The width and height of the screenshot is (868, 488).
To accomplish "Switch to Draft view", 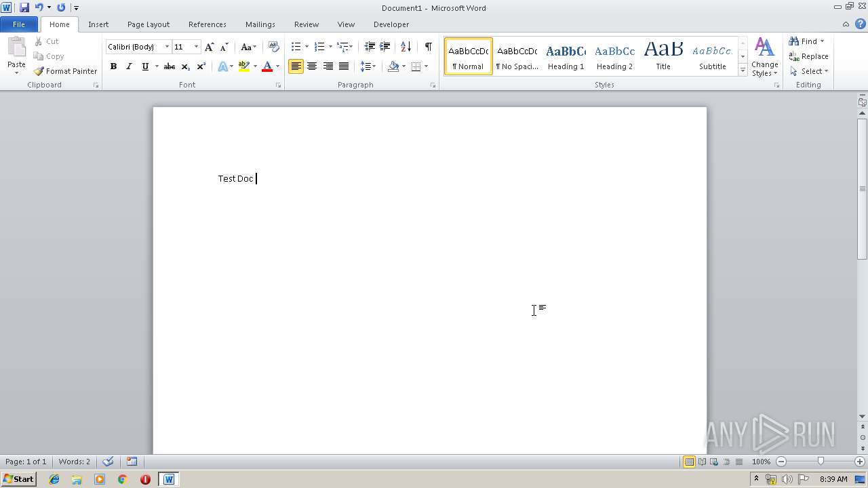I will [738, 462].
